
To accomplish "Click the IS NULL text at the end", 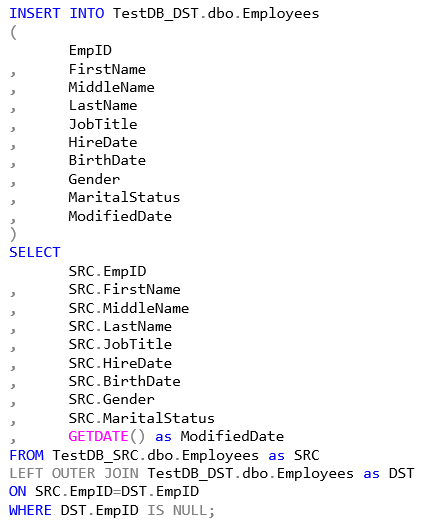I will click(x=177, y=511).
